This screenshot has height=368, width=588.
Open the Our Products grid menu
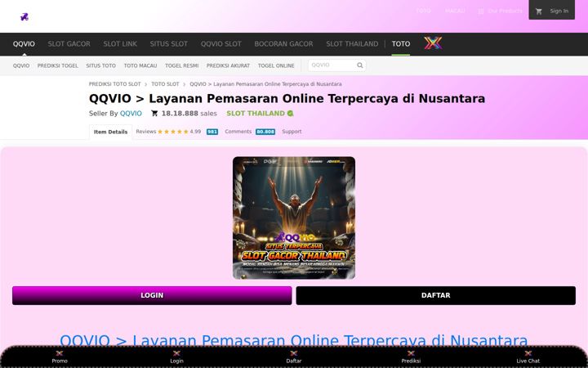501,11
